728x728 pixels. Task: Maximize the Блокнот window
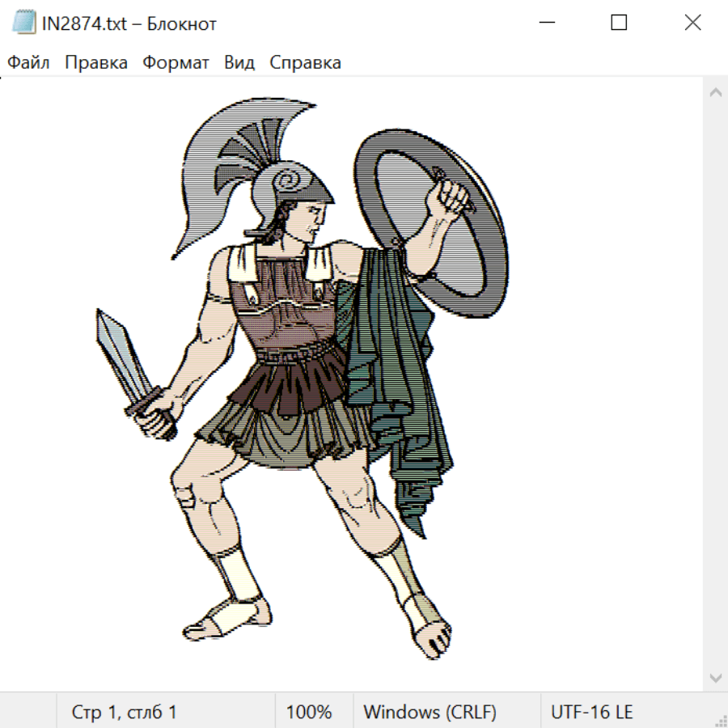(x=619, y=23)
